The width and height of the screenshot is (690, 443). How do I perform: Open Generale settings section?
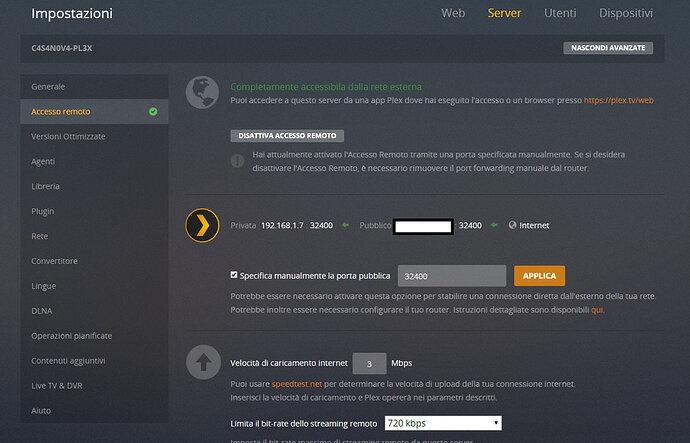(94, 87)
